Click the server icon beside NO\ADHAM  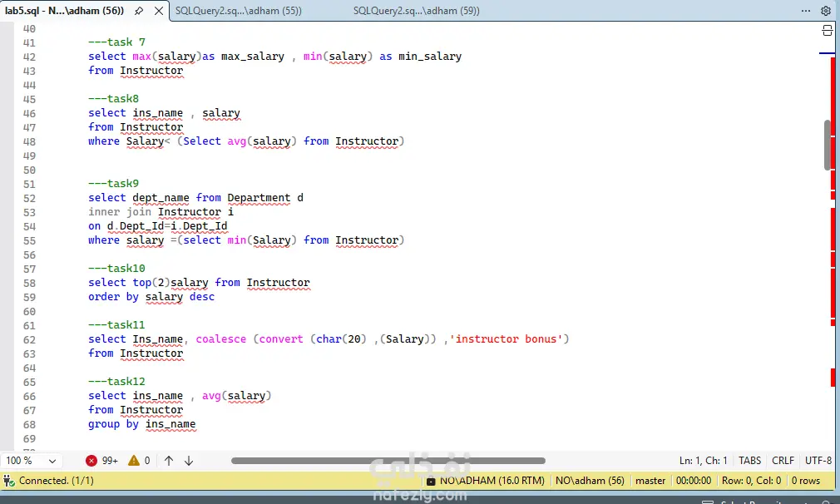coord(431,481)
